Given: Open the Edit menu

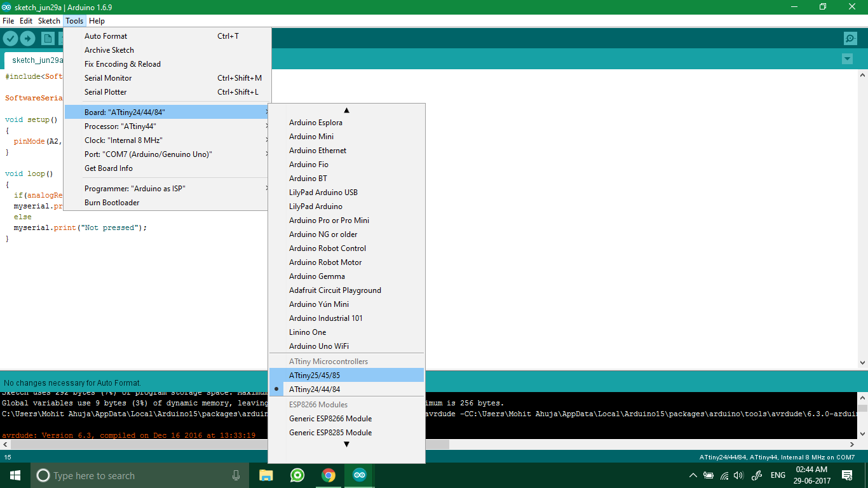Looking at the screenshot, I should click(x=26, y=21).
